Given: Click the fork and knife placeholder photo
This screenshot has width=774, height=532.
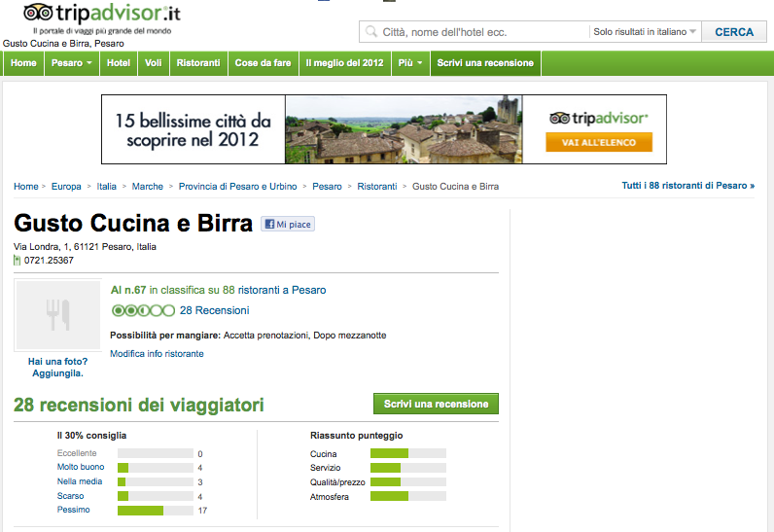Looking at the screenshot, I should (x=58, y=315).
